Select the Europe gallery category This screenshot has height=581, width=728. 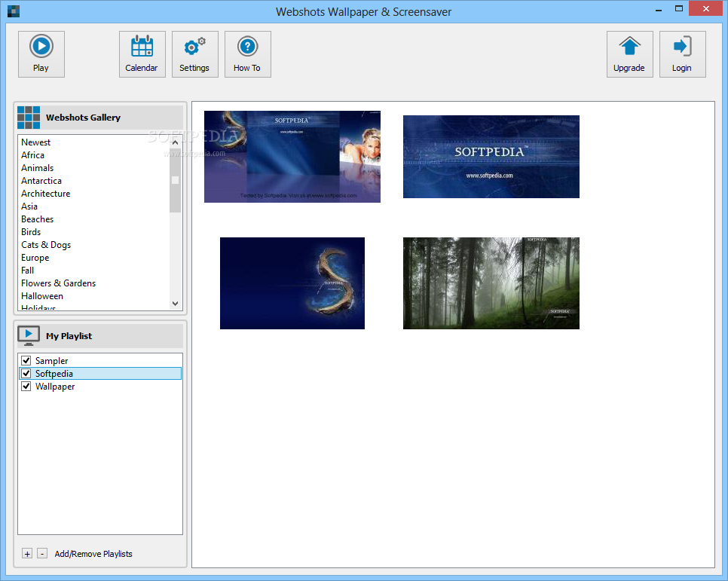35,257
